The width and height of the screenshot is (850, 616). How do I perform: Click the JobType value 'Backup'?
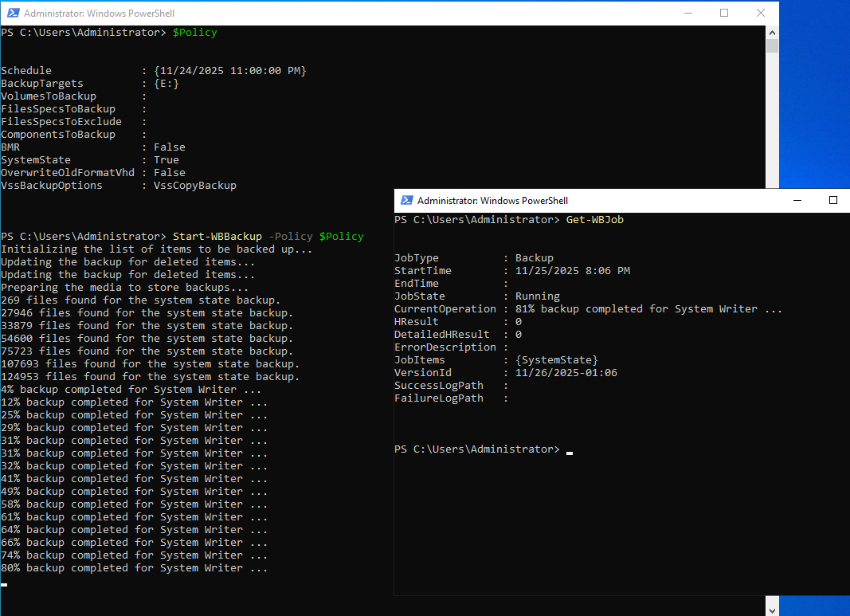click(534, 257)
